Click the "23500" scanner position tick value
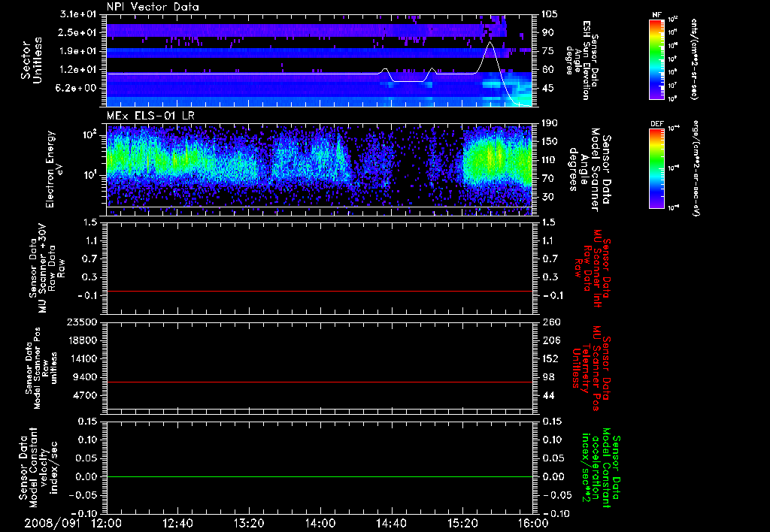The width and height of the screenshot is (770, 532). tap(82, 322)
